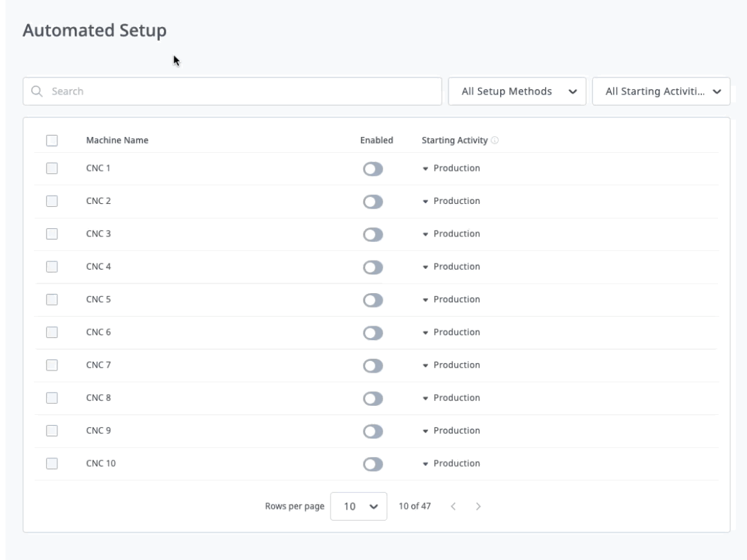This screenshot has height=560, width=747.
Task: Tick the CNC 4 checkbox
Action: 52,266
